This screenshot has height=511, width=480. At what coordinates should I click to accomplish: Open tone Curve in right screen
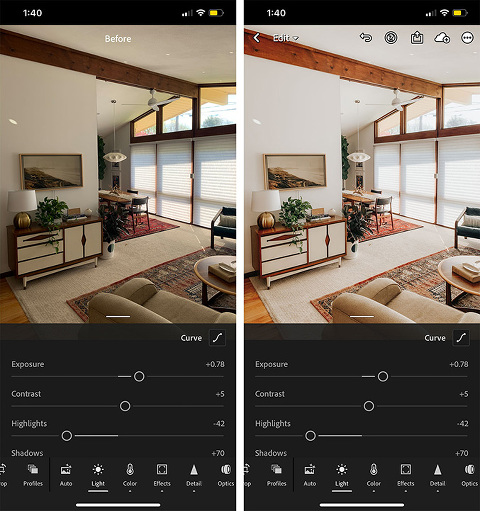coord(461,338)
